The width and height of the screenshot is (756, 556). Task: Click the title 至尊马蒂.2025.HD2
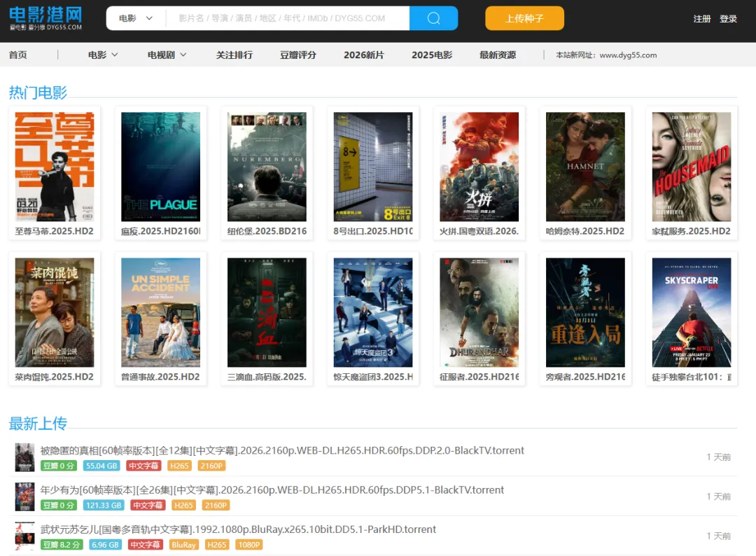point(55,231)
